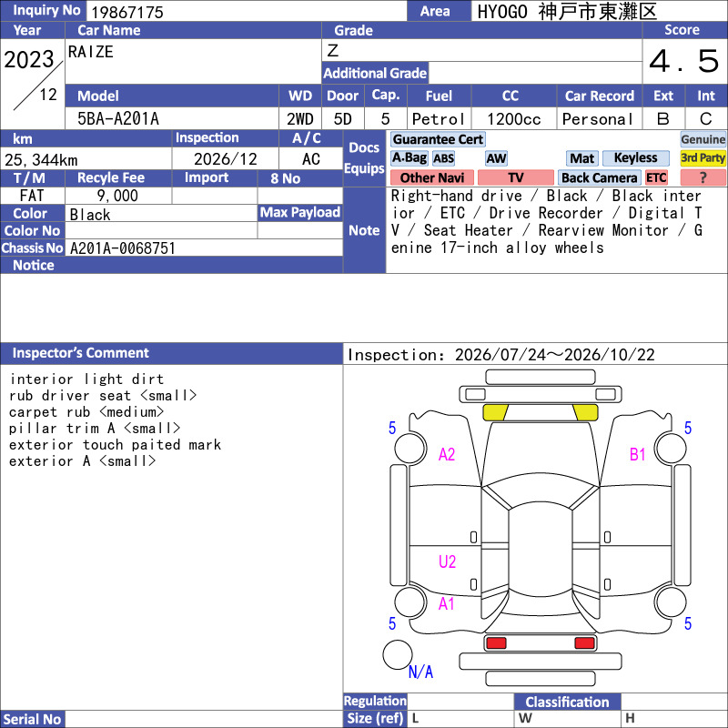
Task: Click the Genuine badge
Action: 703,139
